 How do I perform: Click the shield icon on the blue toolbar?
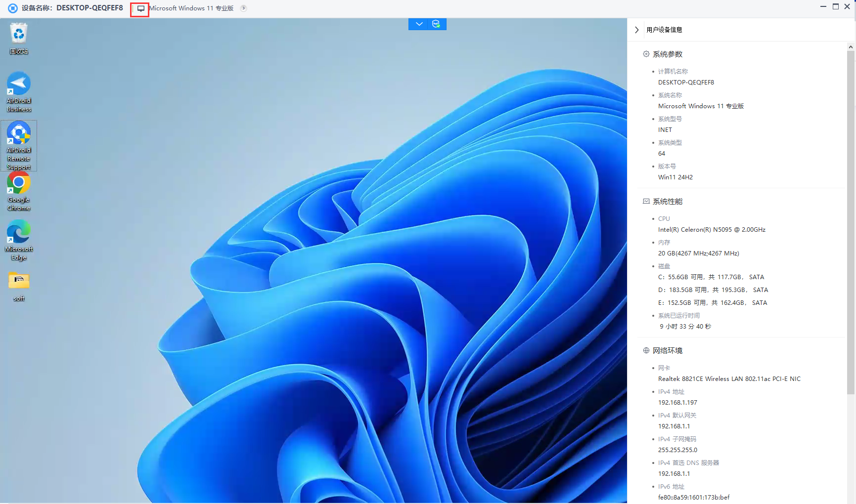(436, 24)
